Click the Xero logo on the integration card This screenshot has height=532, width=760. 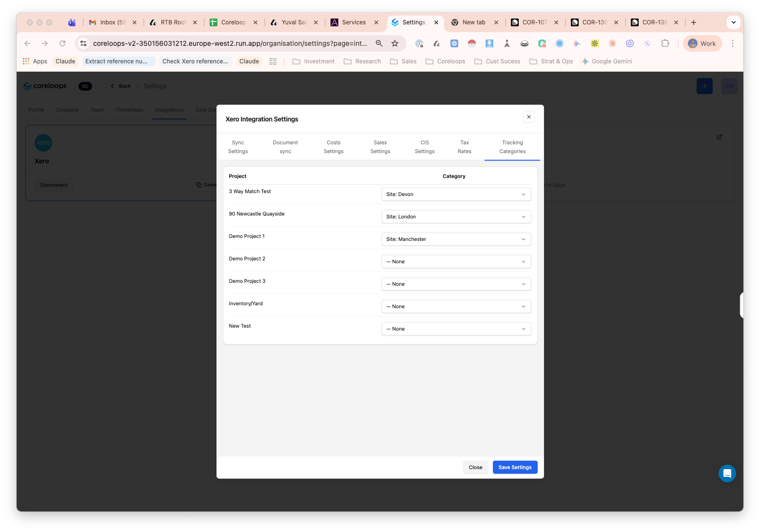tap(43, 143)
